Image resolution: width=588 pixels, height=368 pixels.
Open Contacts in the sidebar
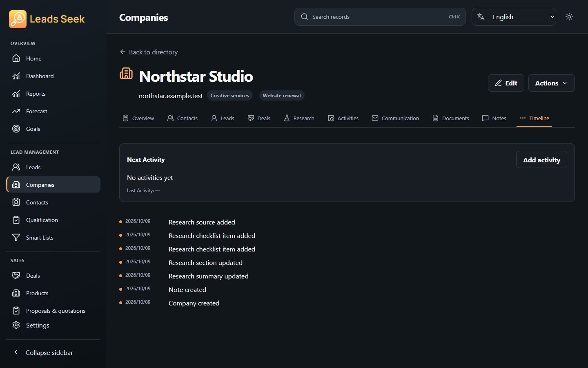tap(53, 202)
